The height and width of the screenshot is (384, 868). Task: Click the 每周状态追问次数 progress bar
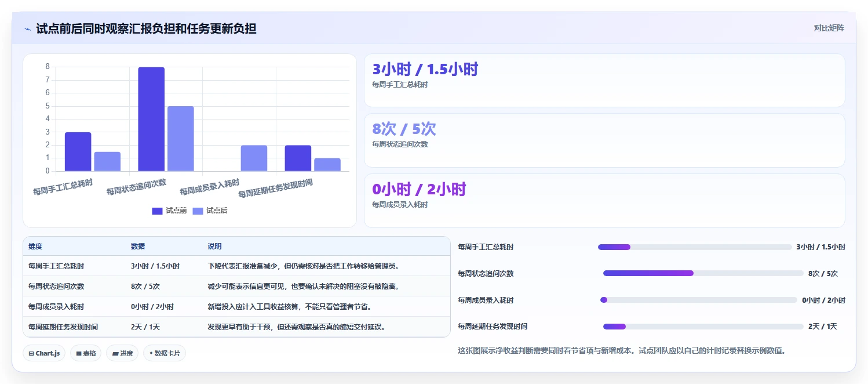pos(703,273)
